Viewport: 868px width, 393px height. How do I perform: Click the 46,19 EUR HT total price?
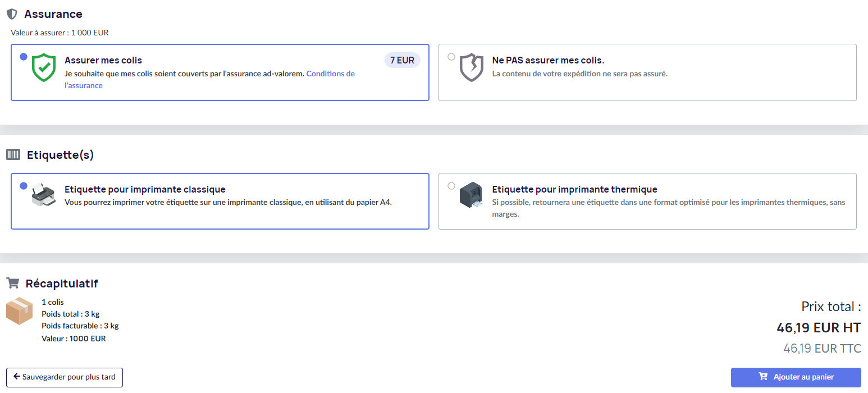[819, 327]
